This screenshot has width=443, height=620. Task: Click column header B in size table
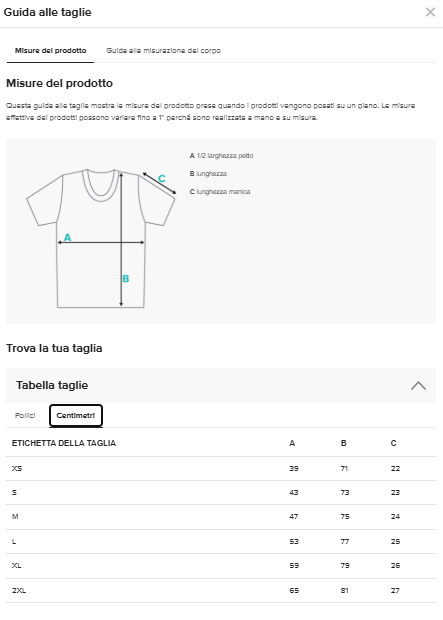[x=344, y=443]
